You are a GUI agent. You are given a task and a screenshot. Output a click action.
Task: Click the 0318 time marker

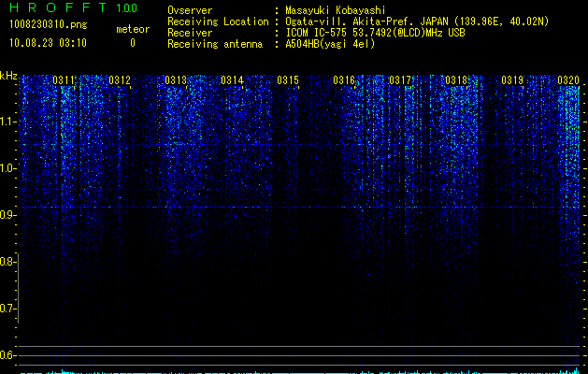[456, 80]
